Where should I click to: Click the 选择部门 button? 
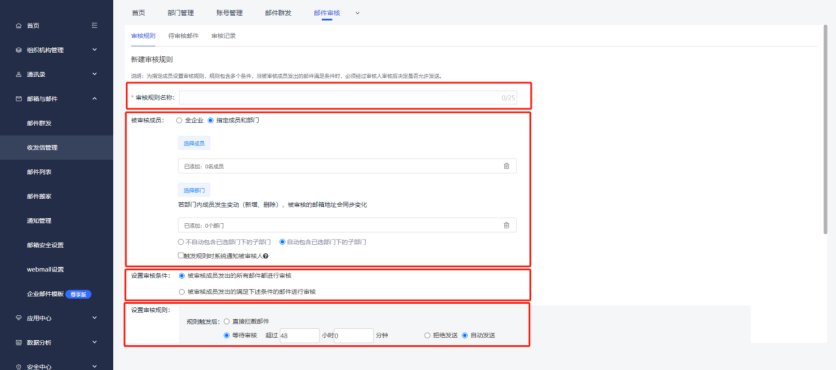click(194, 190)
